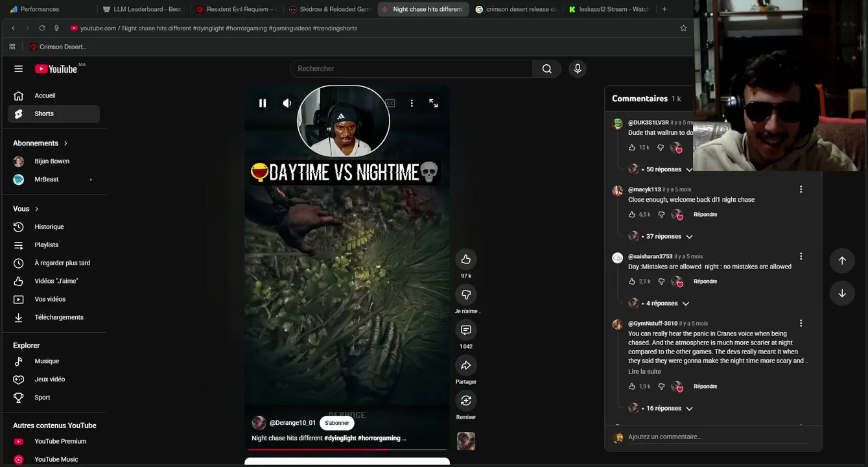Reload the page in browser toolbar
This screenshot has width=868, height=467.
click(x=42, y=28)
